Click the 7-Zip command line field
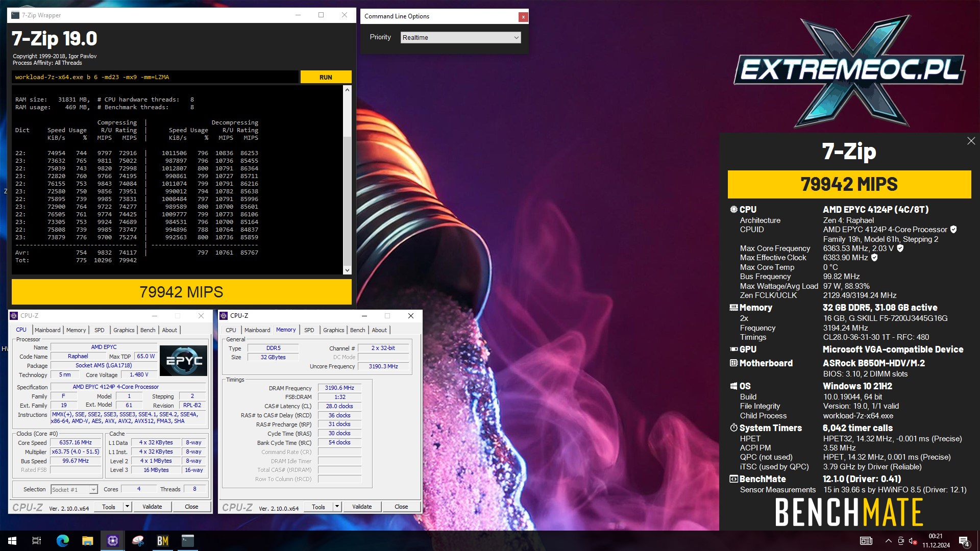The height and width of the screenshot is (551, 980). pos(155,77)
